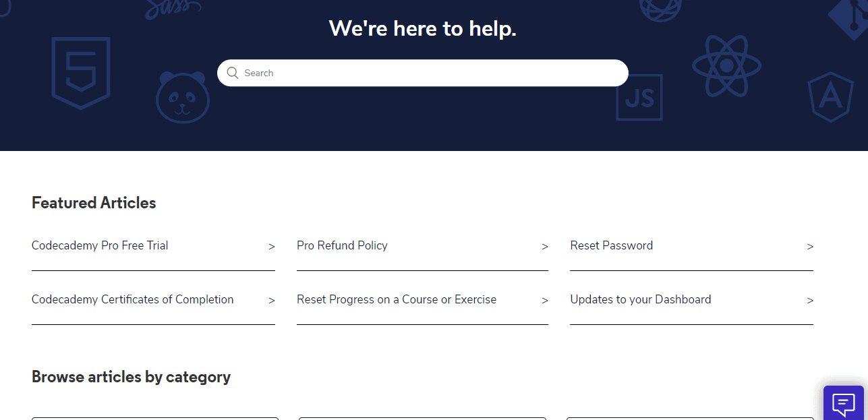Click the HTML5 shield background icon
The image size is (868, 420).
(81, 73)
